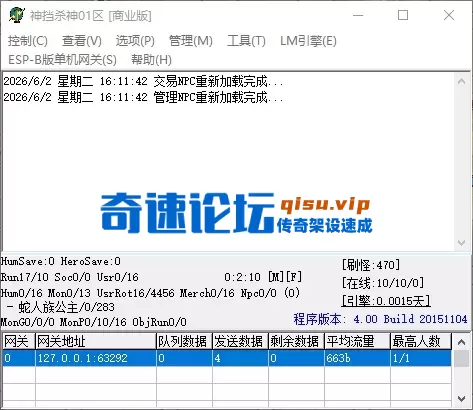Viewport: 473px width, 410px height.
Task: Close the 神挡杀神01区 window
Action: click(x=449, y=15)
